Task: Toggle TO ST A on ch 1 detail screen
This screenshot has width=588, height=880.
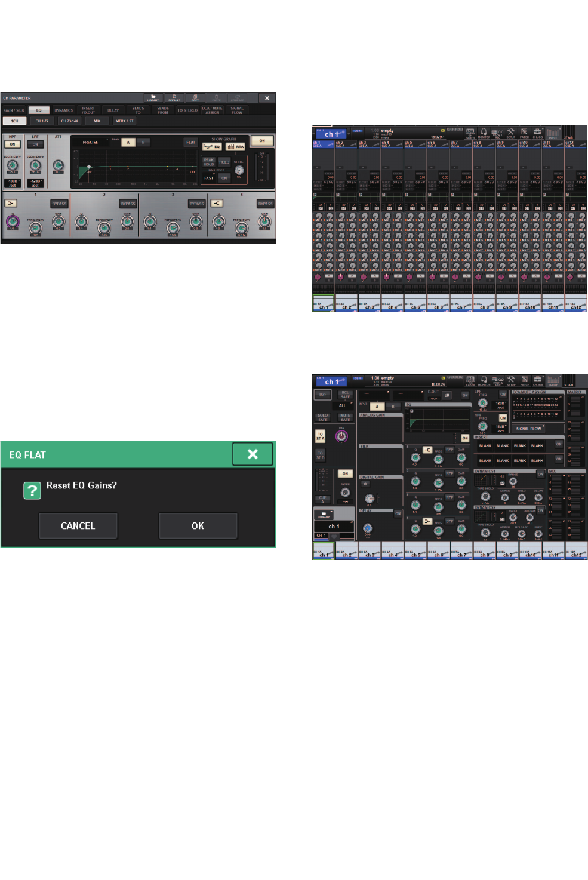Action: coord(321,436)
